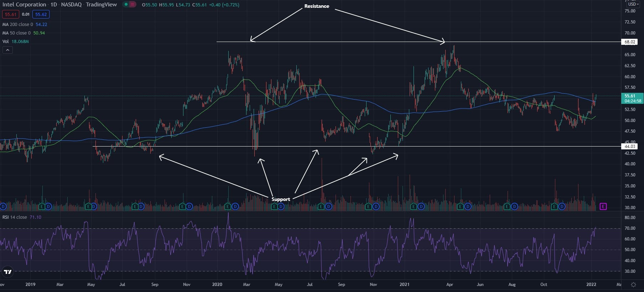The image size is (644, 292).
Task: Click the 2022 label on time axis
Action: click(591, 285)
